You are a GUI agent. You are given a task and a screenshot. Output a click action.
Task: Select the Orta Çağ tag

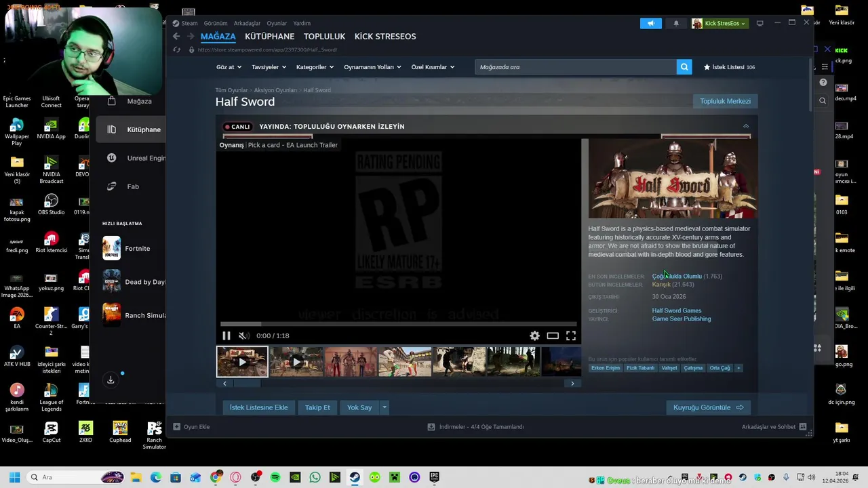(x=719, y=368)
